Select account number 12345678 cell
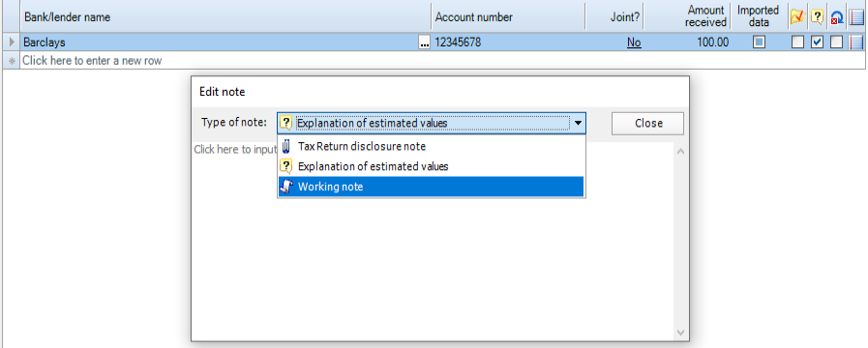Viewport: 868px width, 348px height. pyautogui.click(x=508, y=42)
